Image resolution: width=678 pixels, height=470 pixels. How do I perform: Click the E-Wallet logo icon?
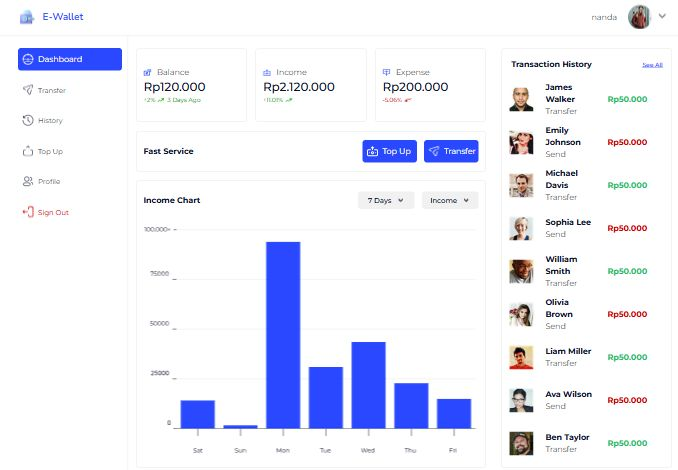point(27,17)
